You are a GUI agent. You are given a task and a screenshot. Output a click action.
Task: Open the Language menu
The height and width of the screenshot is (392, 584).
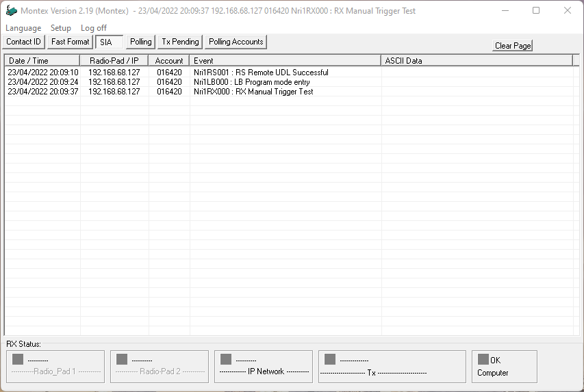23,28
